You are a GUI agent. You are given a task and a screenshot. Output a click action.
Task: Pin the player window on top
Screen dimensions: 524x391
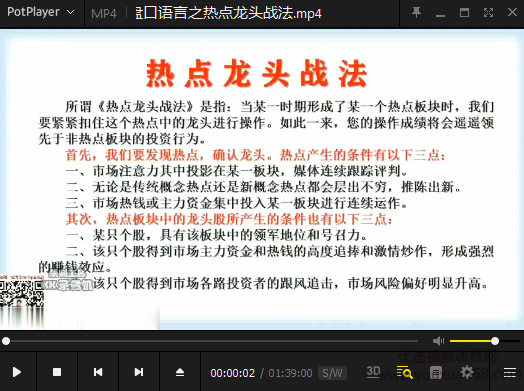coord(416,13)
